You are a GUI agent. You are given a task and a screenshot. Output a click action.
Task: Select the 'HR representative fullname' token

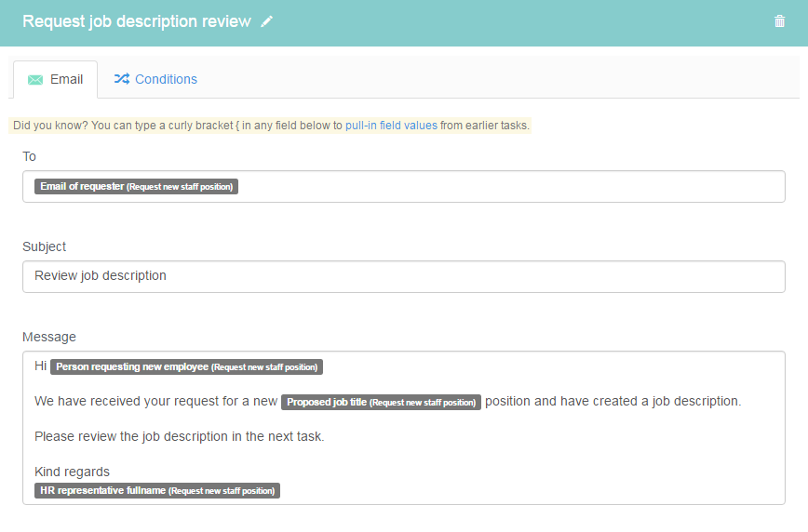point(156,490)
